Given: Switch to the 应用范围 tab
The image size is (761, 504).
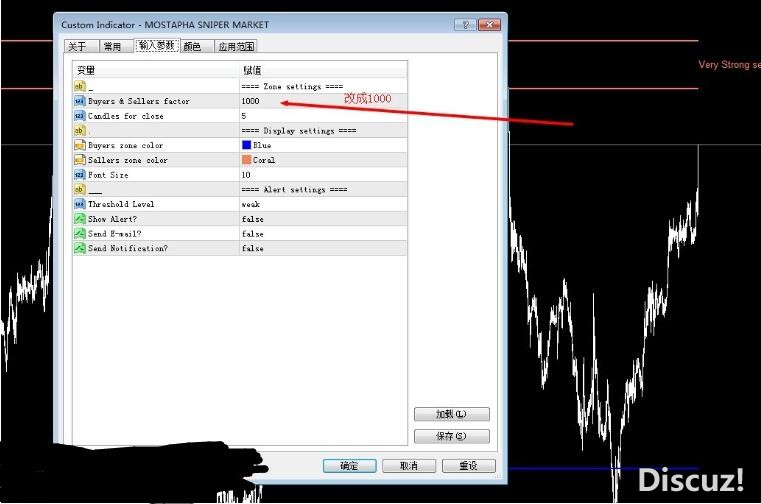Looking at the screenshot, I should [x=236, y=46].
